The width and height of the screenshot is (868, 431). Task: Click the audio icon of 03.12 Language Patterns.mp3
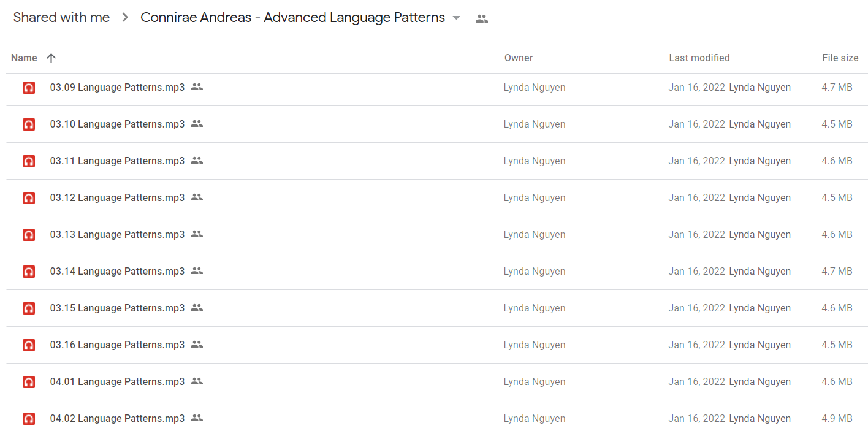[28, 198]
